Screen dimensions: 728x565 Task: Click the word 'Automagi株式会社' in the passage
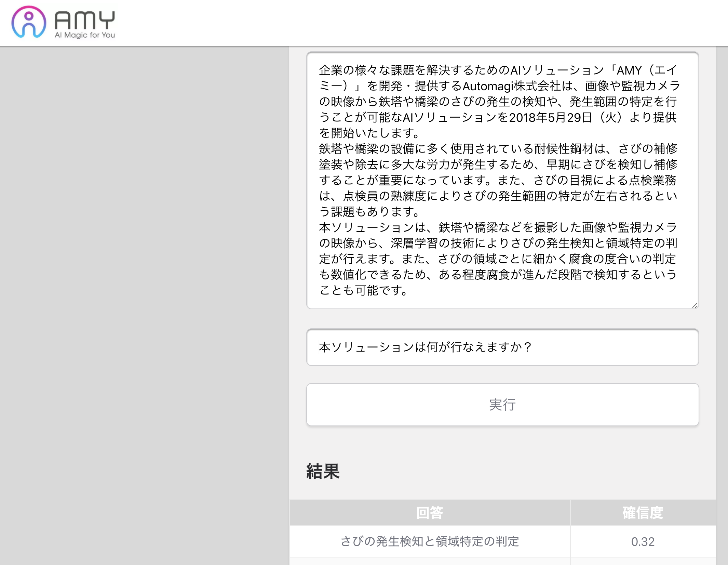click(511, 86)
